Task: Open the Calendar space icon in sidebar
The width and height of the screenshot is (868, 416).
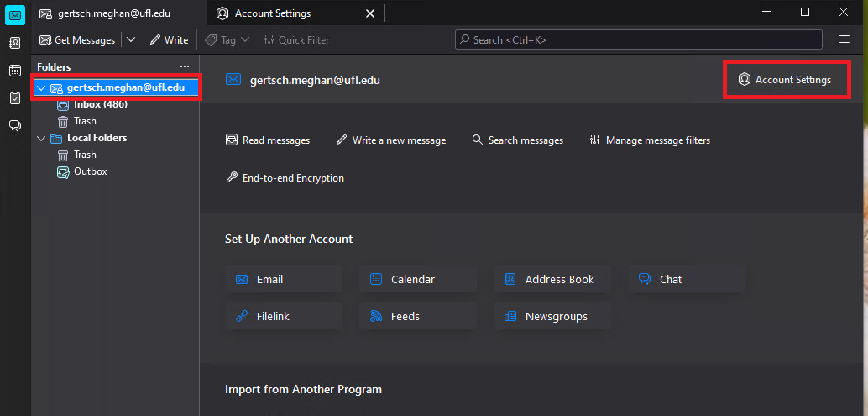Action: (15, 71)
